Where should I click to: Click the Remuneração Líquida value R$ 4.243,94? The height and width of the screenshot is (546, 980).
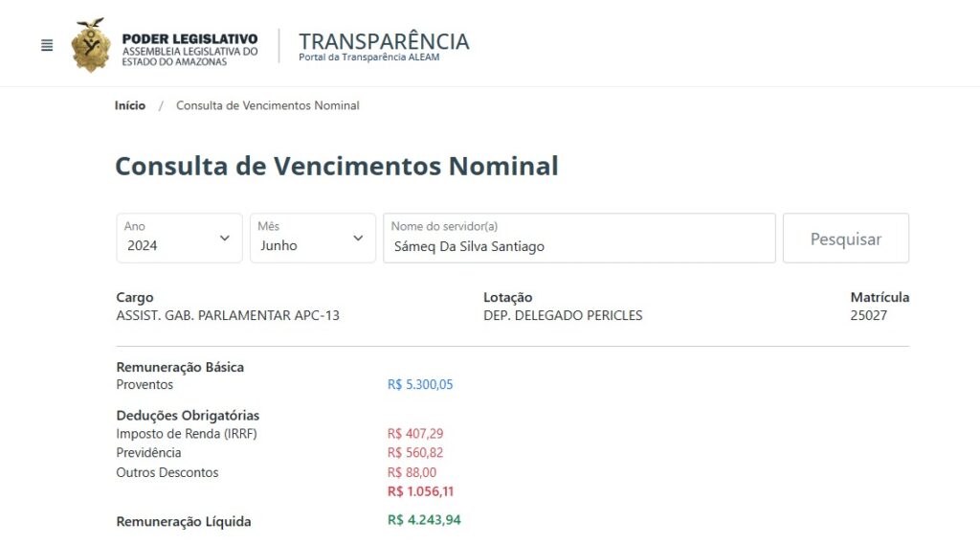click(x=424, y=520)
